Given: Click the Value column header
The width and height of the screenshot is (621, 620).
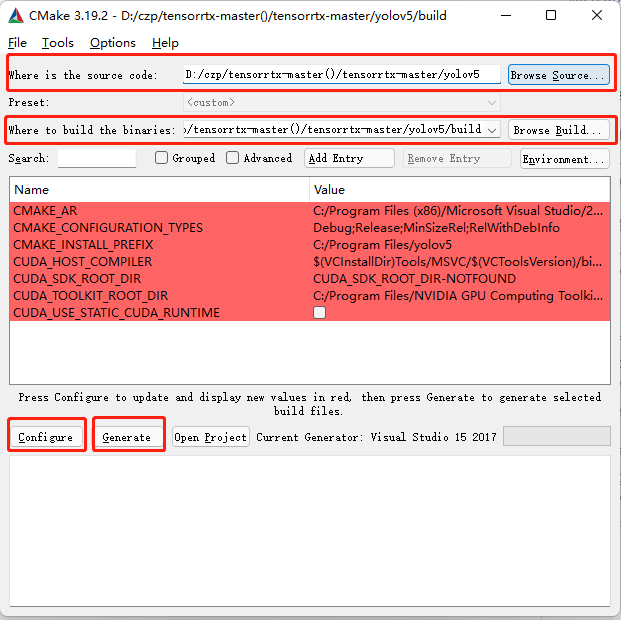Looking at the screenshot, I should pyautogui.click(x=460, y=190).
